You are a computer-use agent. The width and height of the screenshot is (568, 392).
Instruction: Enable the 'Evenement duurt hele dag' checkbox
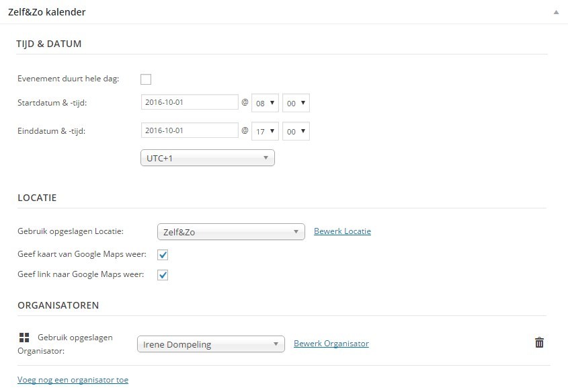[146, 79]
